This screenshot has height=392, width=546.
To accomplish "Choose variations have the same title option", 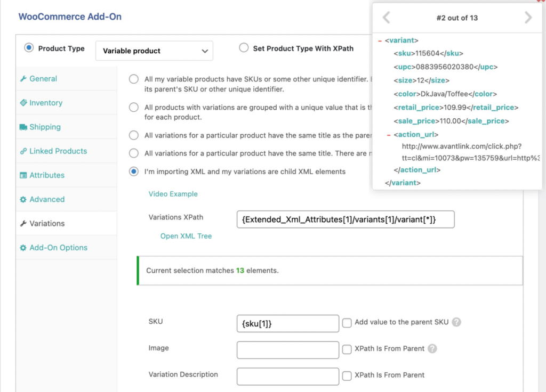I will [x=134, y=153].
